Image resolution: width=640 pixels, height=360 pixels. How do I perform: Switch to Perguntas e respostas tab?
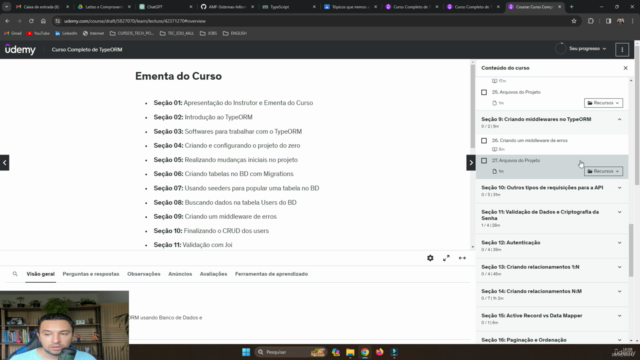click(x=91, y=274)
